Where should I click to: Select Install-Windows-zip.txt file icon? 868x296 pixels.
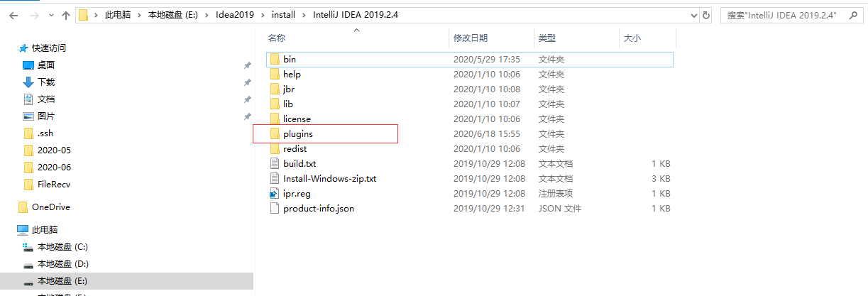point(275,178)
